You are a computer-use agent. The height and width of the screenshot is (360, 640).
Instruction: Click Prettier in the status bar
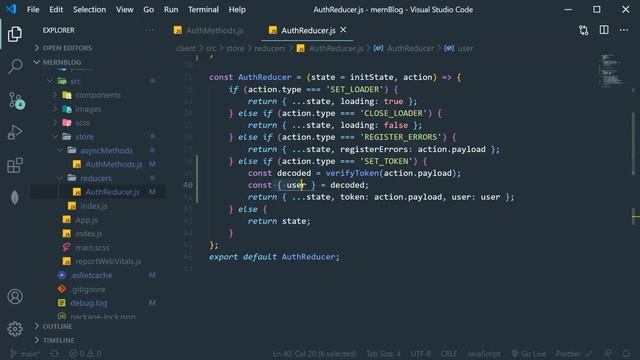(x=573, y=354)
